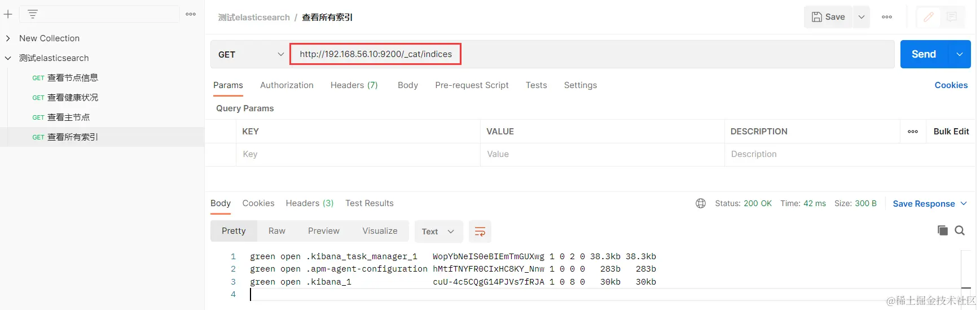980x310 pixels.
Task: Click the globe network icon in response bar
Action: coord(701,203)
